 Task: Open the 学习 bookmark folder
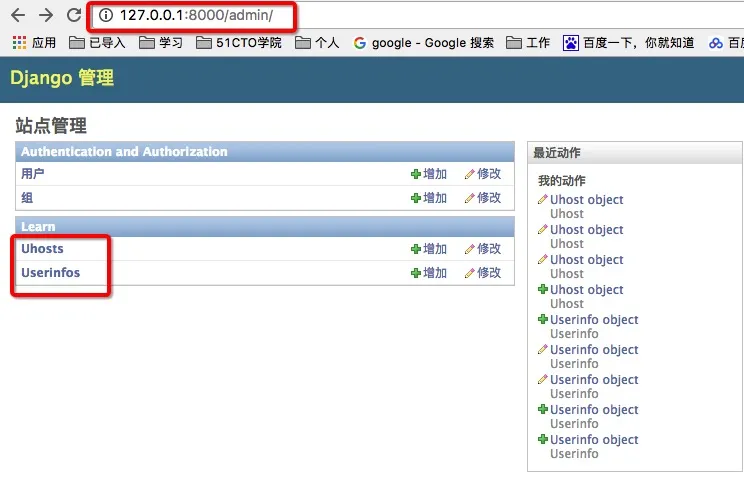tap(161, 43)
